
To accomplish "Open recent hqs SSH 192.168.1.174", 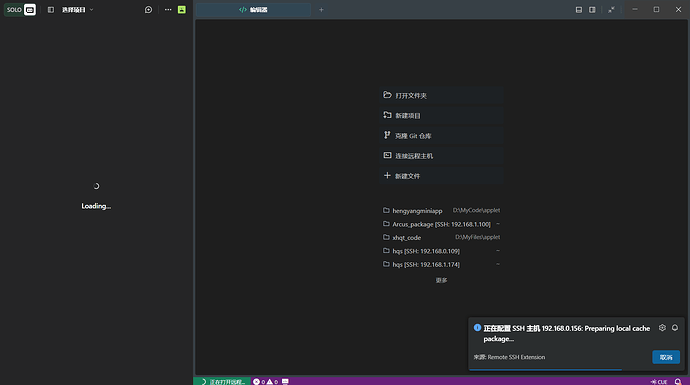I will tap(441, 264).
